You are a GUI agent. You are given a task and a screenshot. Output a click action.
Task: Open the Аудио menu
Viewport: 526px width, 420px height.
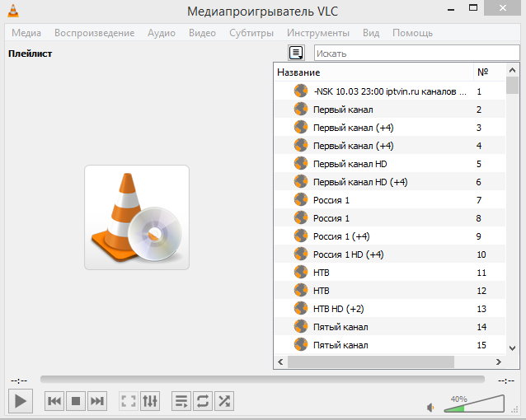[162, 33]
